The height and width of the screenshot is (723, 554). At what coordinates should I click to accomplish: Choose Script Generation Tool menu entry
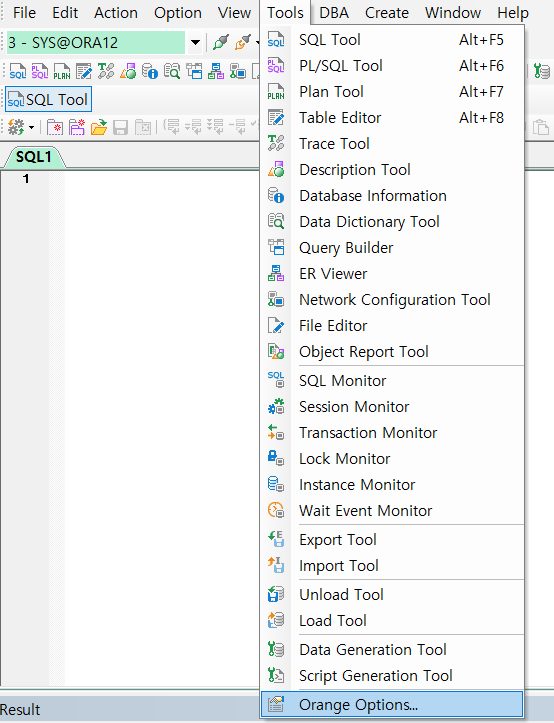(393, 676)
